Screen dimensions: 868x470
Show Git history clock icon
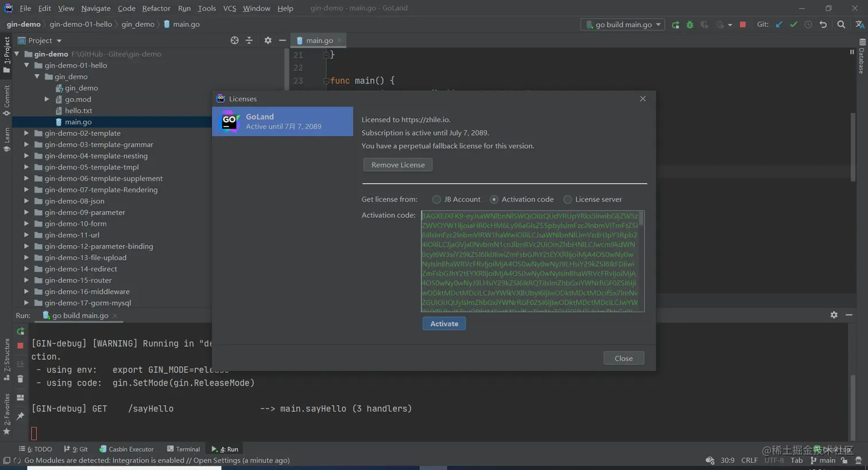tap(808, 25)
